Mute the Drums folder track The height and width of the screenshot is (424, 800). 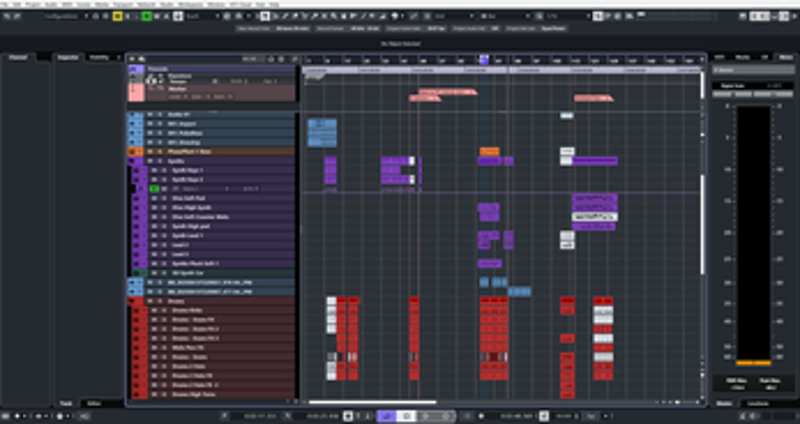[x=148, y=300]
